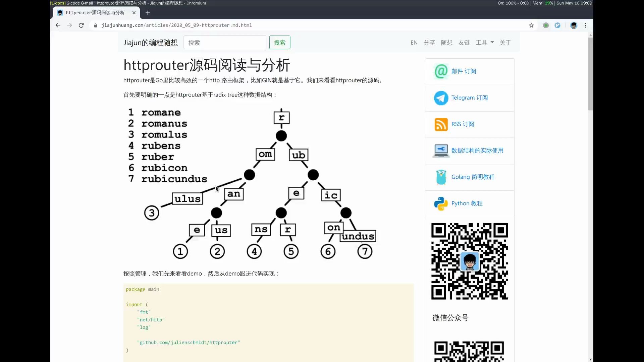
Task: Open site info via the padlock icon
Action: click(x=95, y=25)
